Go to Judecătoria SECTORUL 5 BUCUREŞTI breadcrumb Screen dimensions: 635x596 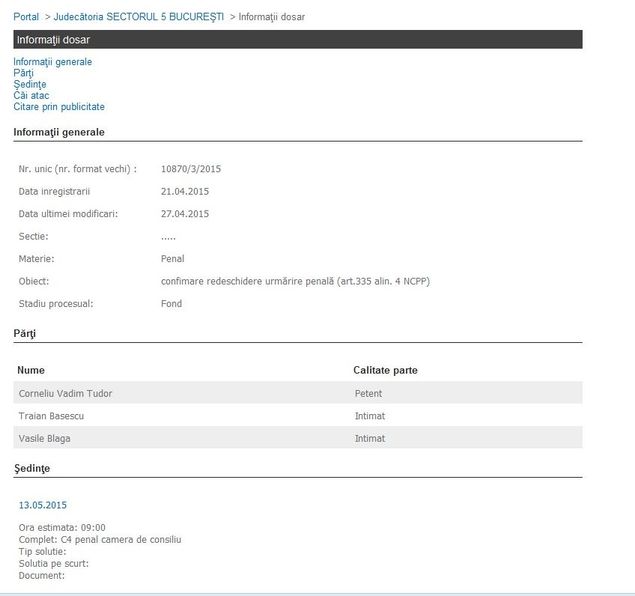pyautogui.click(x=139, y=17)
